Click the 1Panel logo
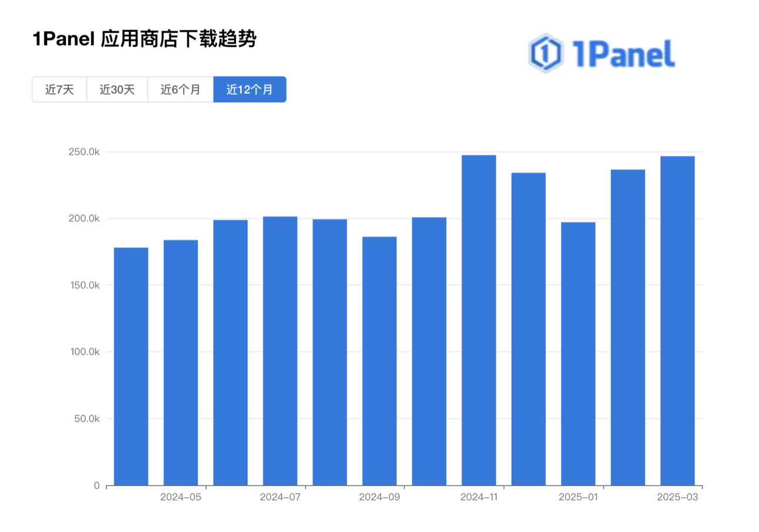The height and width of the screenshot is (532, 759). (601, 53)
